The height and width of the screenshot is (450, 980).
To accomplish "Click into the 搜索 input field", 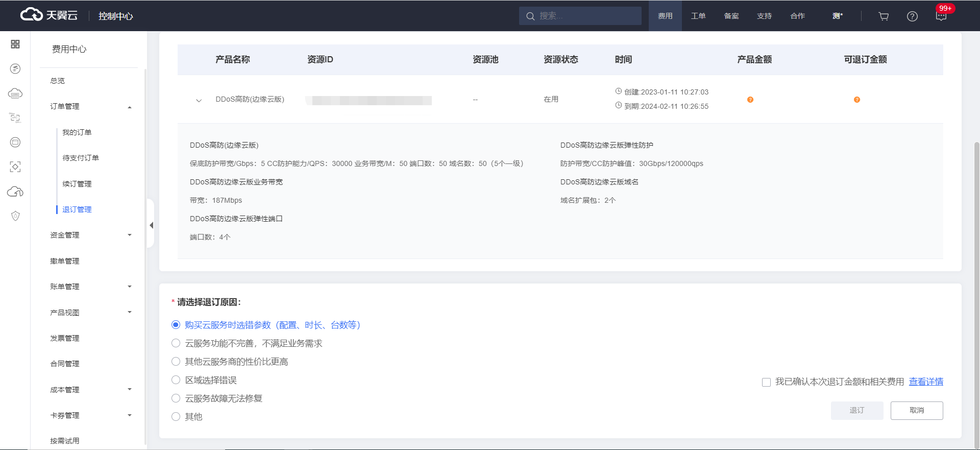I will coord(580,16).
